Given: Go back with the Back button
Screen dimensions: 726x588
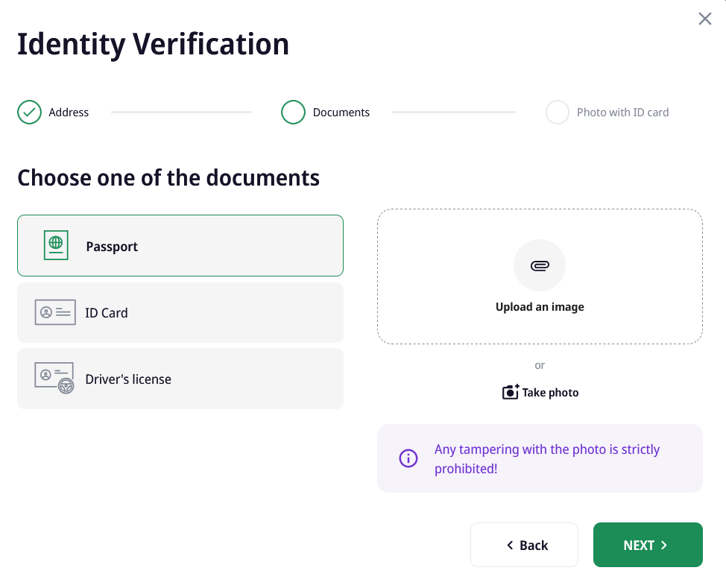Looking at the screenshot, I should point(524,545).
